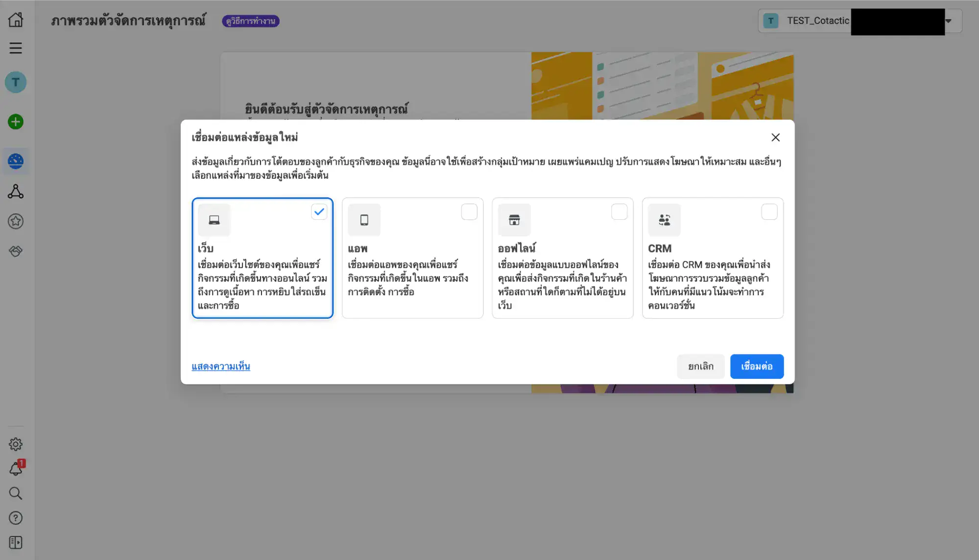The width and height of the screenshot is (979, 560).
Task: Open the partner integrations triangle icon
Action: coord(16,191)
